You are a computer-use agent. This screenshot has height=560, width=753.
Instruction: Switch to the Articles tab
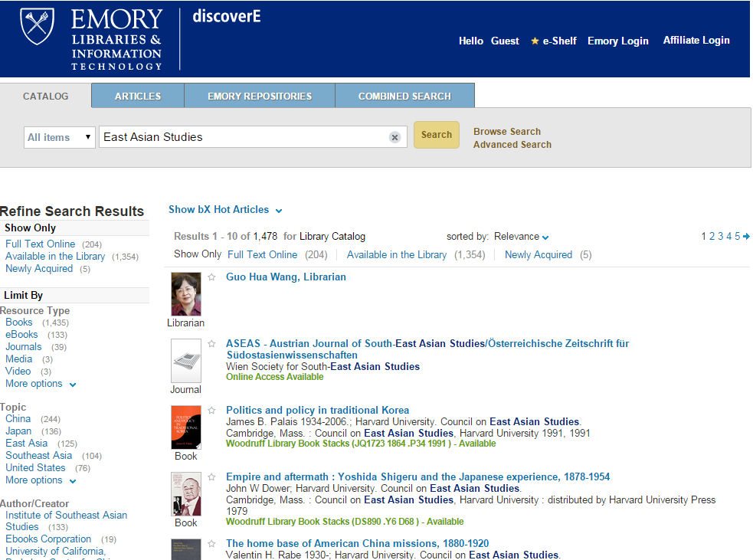coord(138,96)
